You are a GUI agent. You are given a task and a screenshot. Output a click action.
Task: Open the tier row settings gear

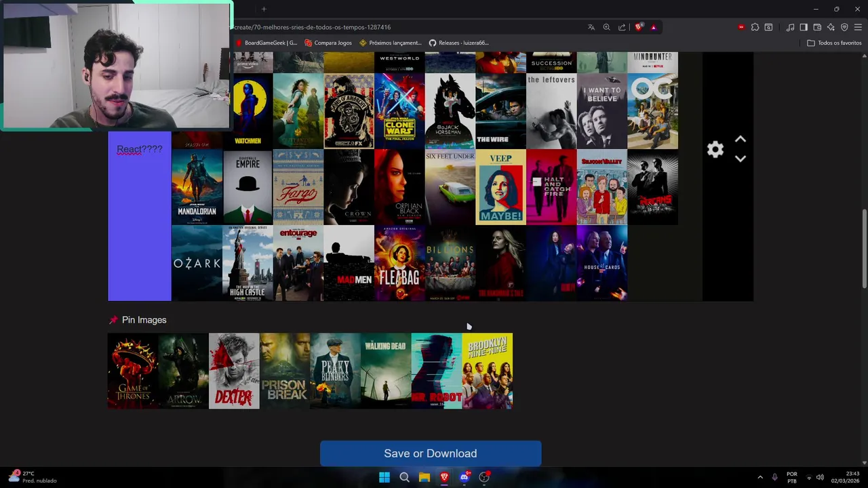click(x=715, y=150)
